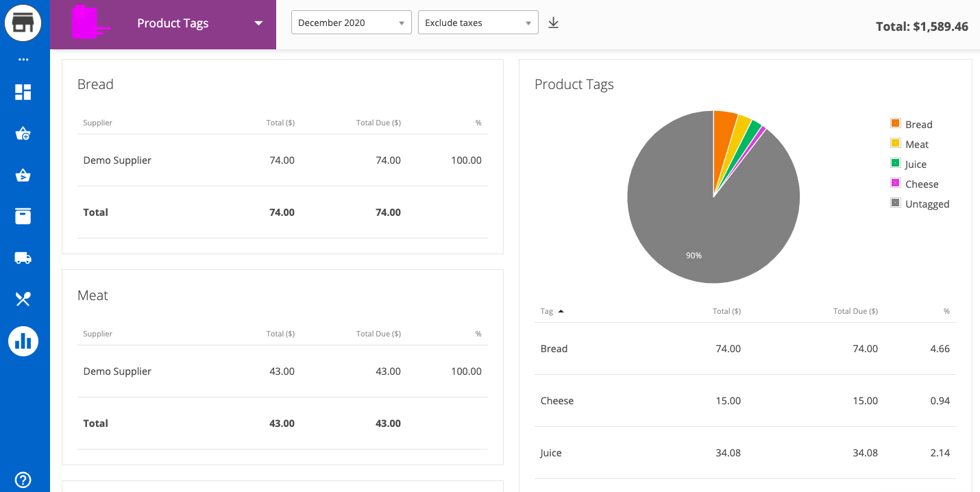Toggle the Meat legend swatch
980x492 pixels.
895,143
